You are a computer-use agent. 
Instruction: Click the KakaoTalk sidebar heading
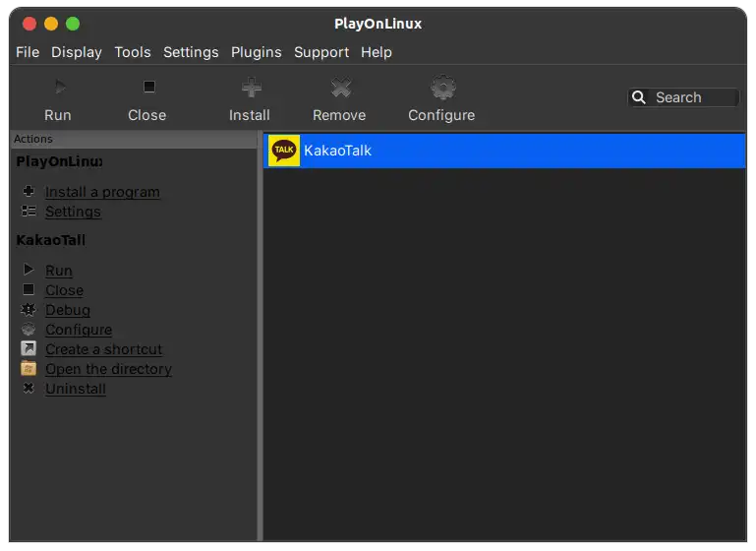click(50, 240)
